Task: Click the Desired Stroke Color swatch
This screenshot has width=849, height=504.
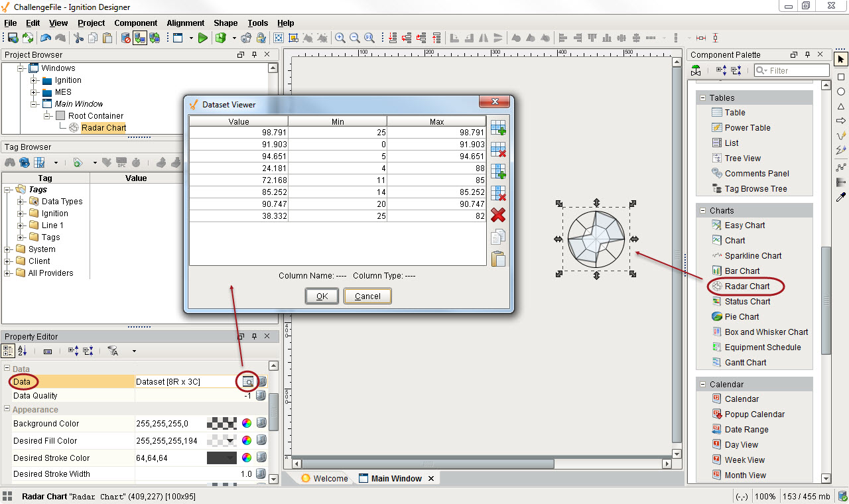Action: tap(221, 458)
